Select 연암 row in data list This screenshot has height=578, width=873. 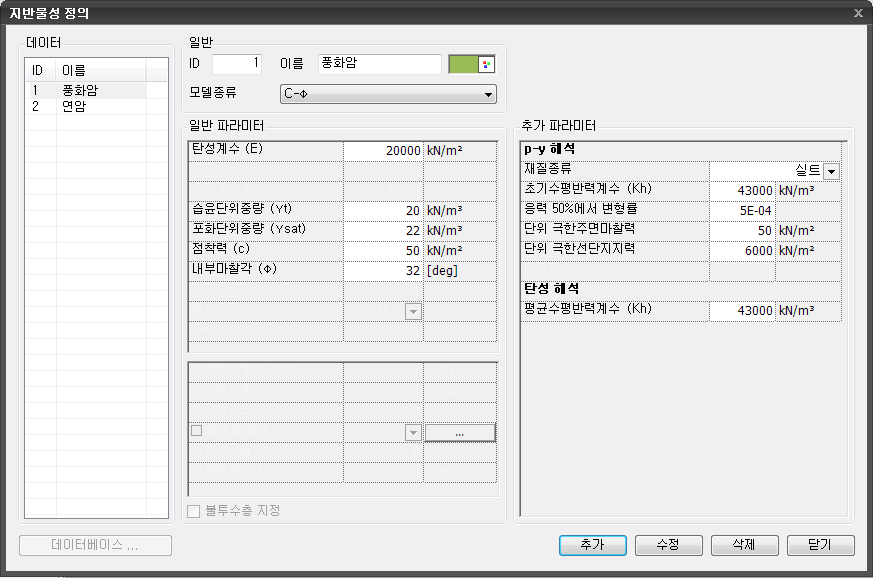tap(85, 106)
